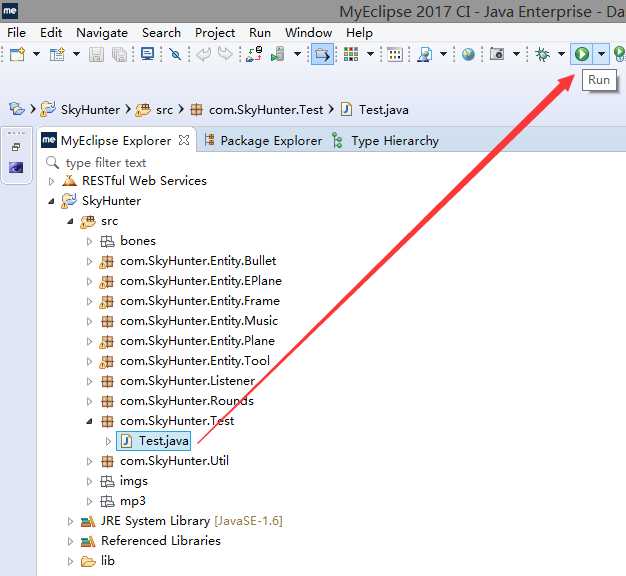The width and height of the screenshot is (626, 576).
Task: Click Test.java in the breadcrumb
Action: pyautogui.click(x=384, y=110)
